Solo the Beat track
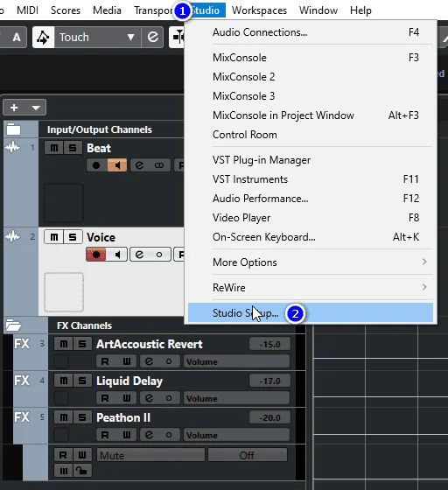Viewport: 448px width, 490px height. 73,148
